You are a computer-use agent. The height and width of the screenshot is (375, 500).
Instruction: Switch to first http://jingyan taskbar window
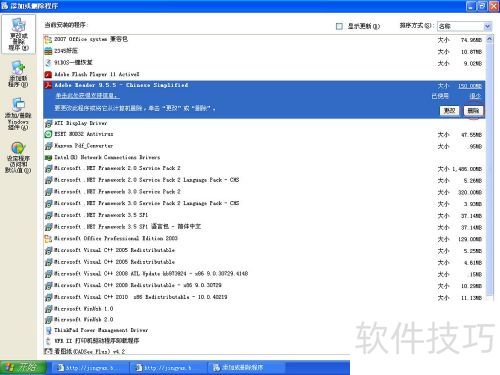[x=90, y=368]
